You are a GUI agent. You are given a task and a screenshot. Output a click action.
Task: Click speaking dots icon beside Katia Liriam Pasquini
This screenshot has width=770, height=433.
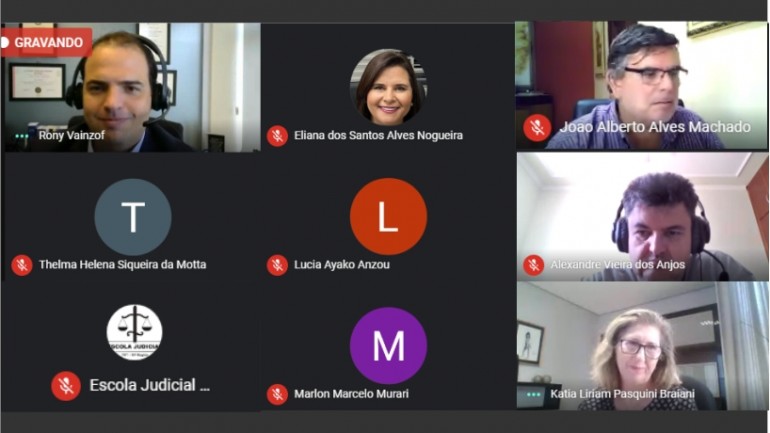pos(533,394)
